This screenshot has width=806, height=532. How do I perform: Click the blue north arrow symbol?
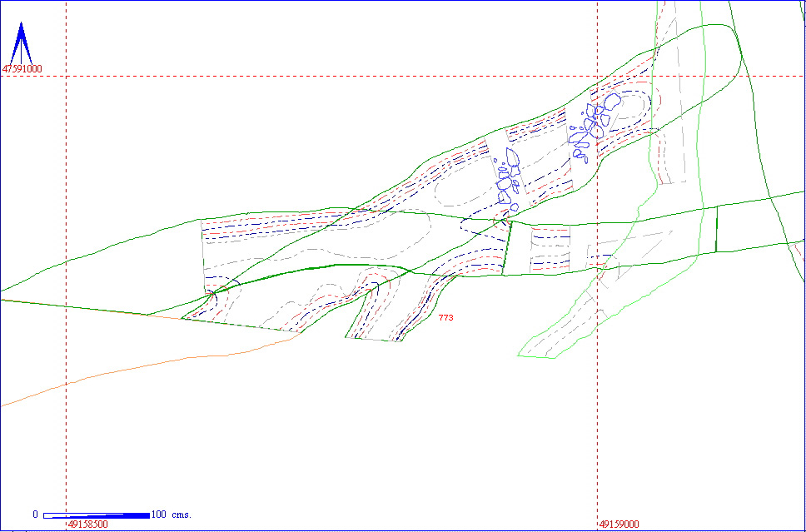(21, 43)
